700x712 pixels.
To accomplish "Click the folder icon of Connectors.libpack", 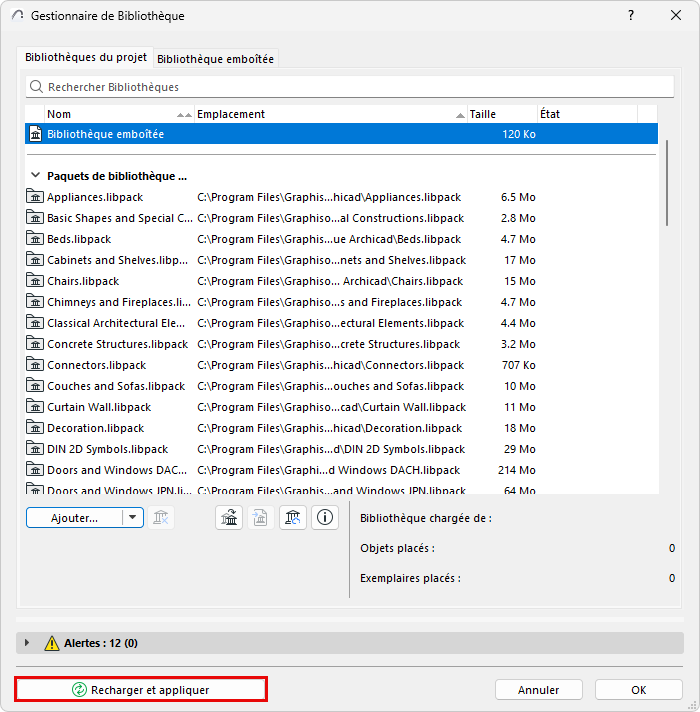I will click(x=35, y=365).
